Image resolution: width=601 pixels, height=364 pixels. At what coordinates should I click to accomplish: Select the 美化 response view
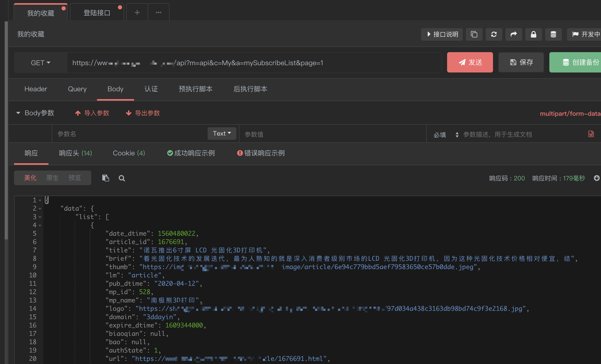[x=30, y=178]
